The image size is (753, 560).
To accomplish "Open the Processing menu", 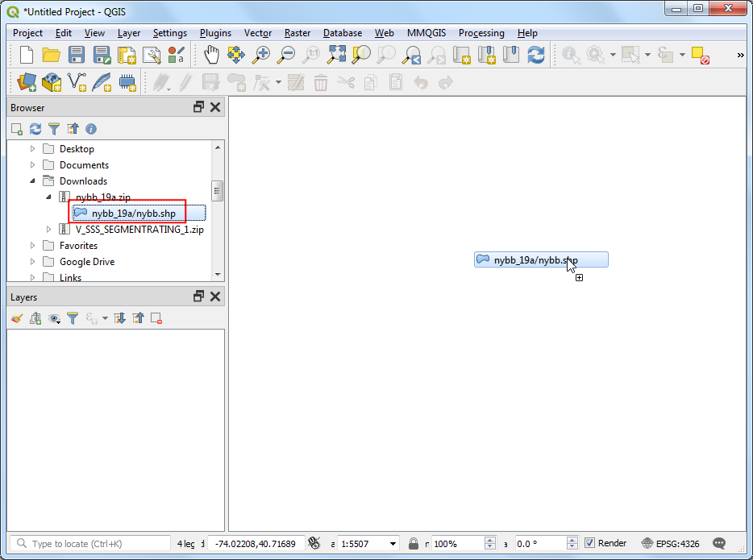I will point(481,33).
